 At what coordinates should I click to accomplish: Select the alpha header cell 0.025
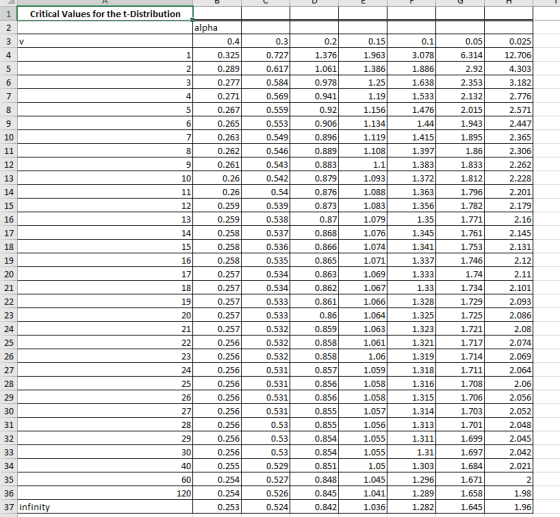click(509, 41)
